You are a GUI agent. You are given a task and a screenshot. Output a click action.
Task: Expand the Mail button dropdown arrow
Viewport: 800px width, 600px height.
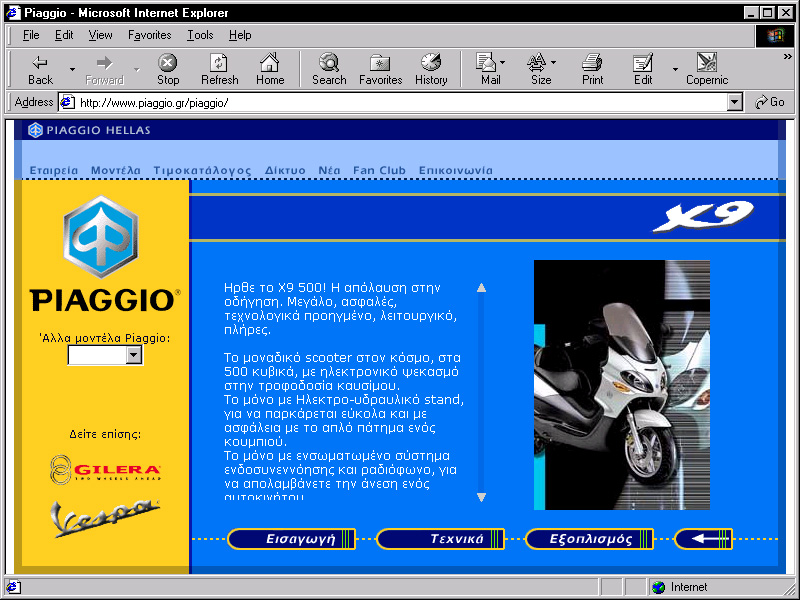tap(503, 63)
